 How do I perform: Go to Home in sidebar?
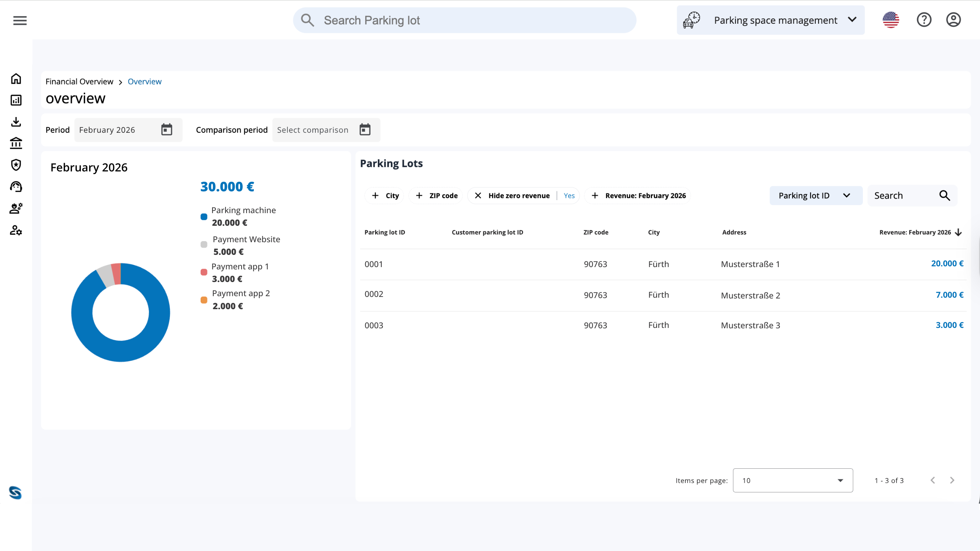click(16, 79)
